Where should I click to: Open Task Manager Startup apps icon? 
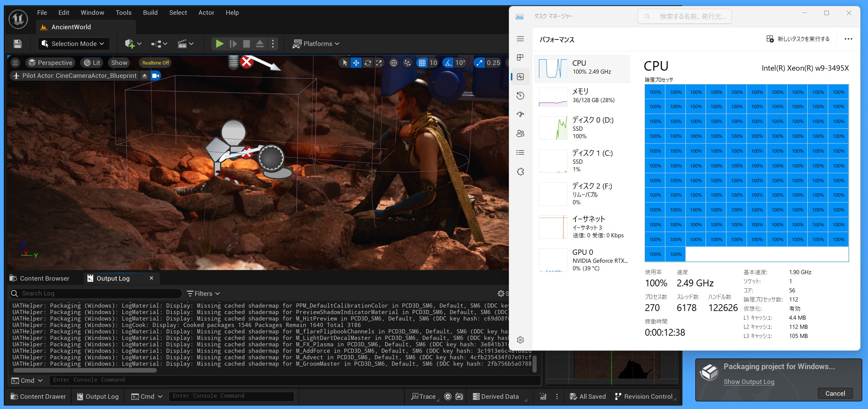(x=520, y=115)
